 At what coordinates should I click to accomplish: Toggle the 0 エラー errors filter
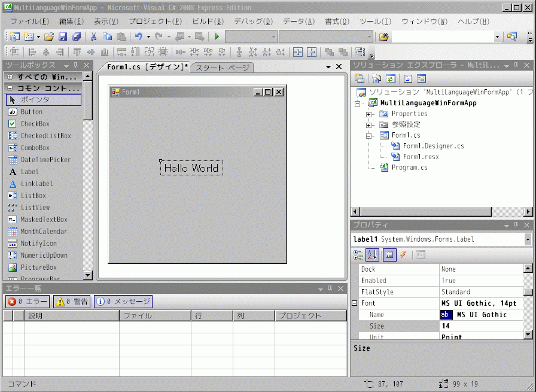click(28, 302)
